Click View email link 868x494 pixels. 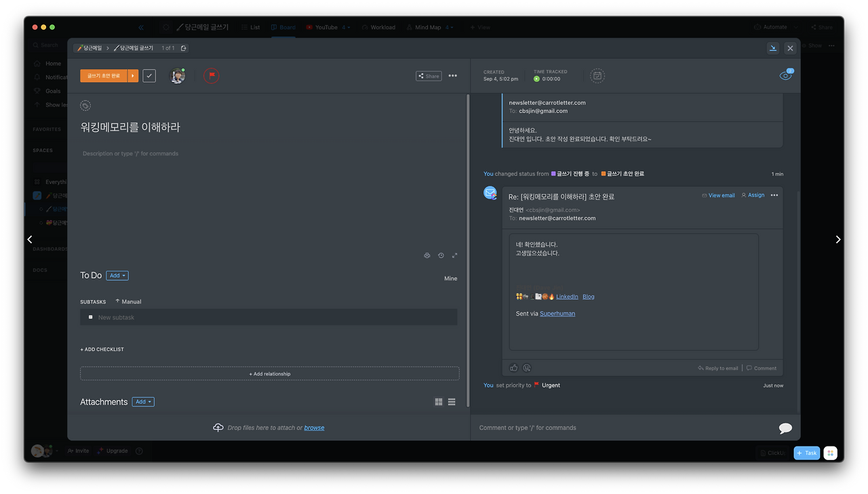tap(718, 195)
